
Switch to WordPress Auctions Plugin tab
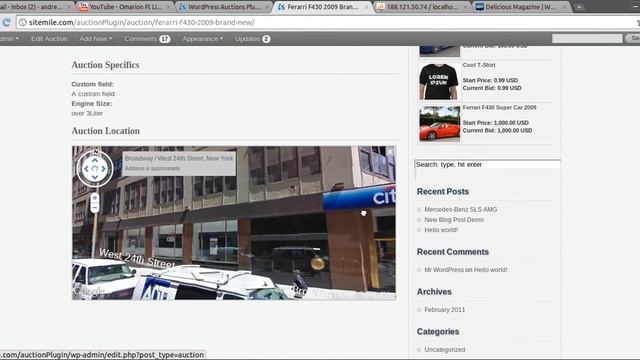[x=224, y=7]
